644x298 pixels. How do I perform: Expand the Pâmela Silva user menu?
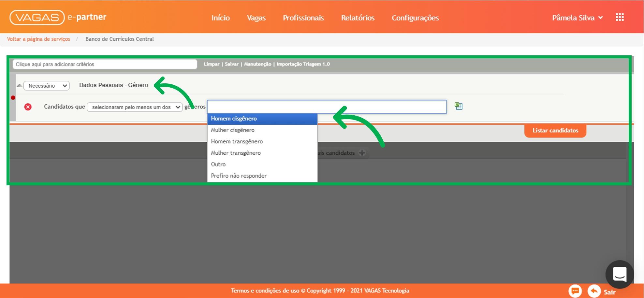pos(577,18)
